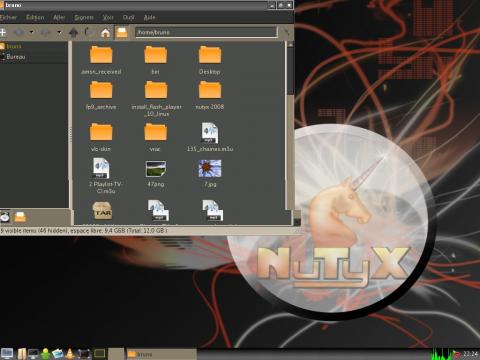Screen dimensions: 480x360
Task: Open the messenger buddy icon in taskbar
Action: [46, 354]
